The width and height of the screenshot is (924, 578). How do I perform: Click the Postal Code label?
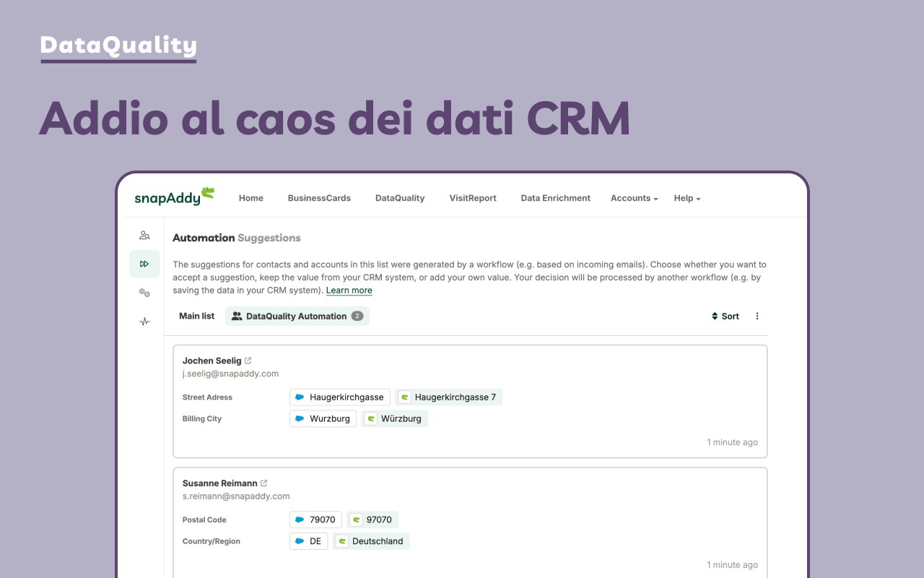point(204,520)
